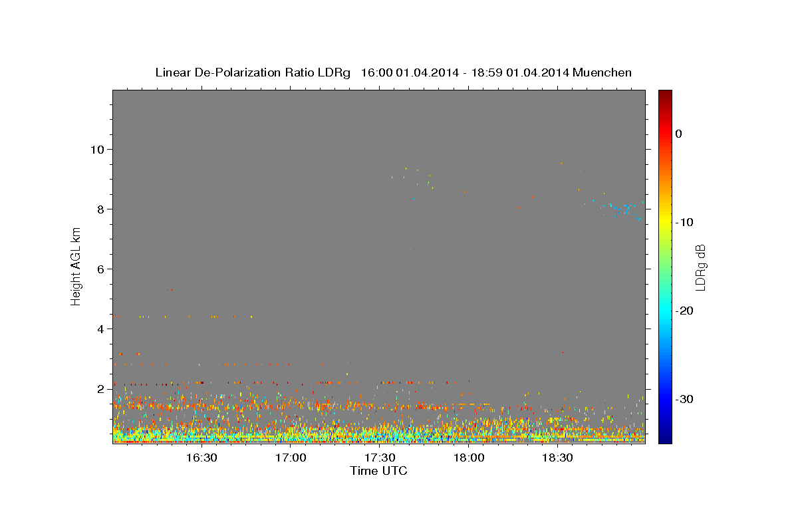Click the 2 km height tick label
798x532 pixels.
click(x=102, y=388)
